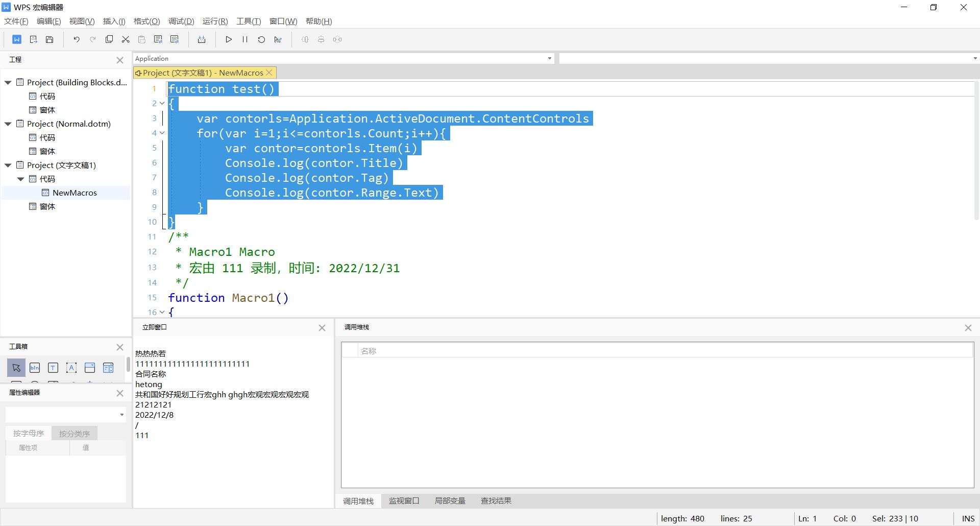Open the 调试(D) menu
This screenshot has height=526, width=980.
click(181, 21)
